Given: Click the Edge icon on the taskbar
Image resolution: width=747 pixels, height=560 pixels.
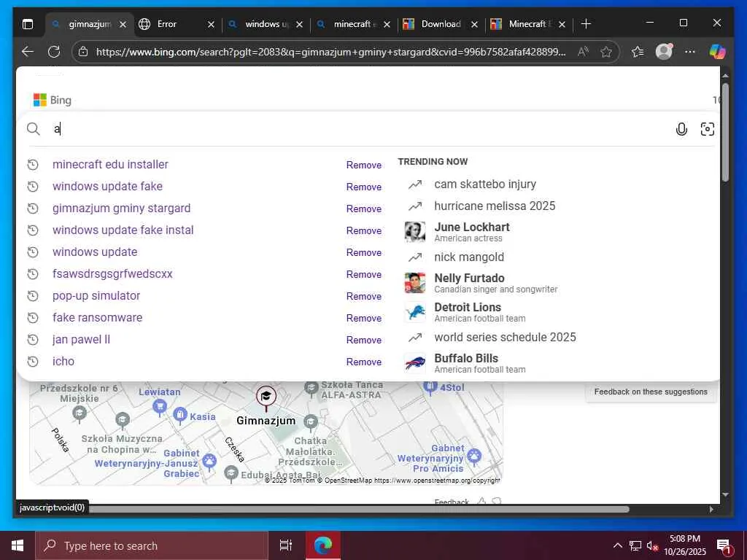Looking at the screenshot, I should (x=322, y=545).
